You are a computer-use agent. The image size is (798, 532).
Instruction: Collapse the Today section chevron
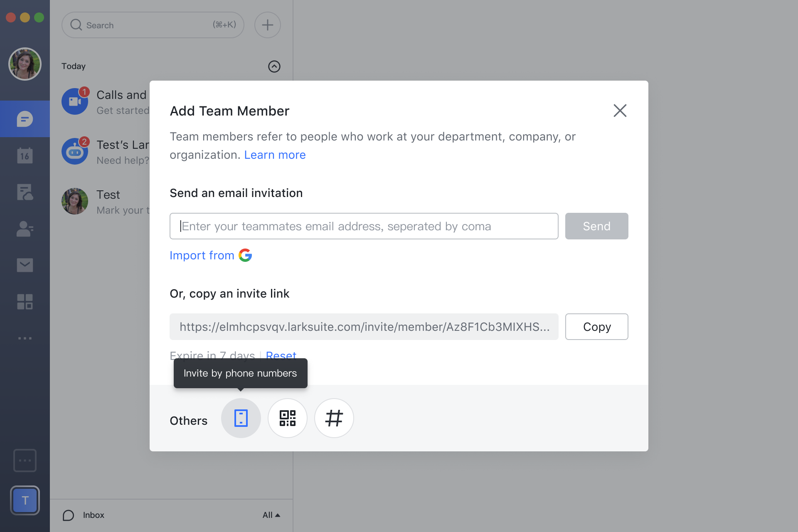point(274,66)
